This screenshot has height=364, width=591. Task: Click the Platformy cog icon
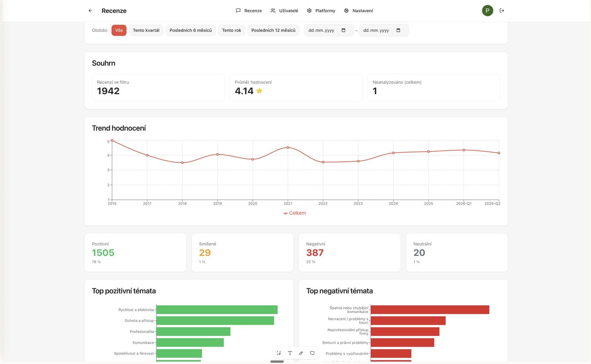tap(309, 11)
